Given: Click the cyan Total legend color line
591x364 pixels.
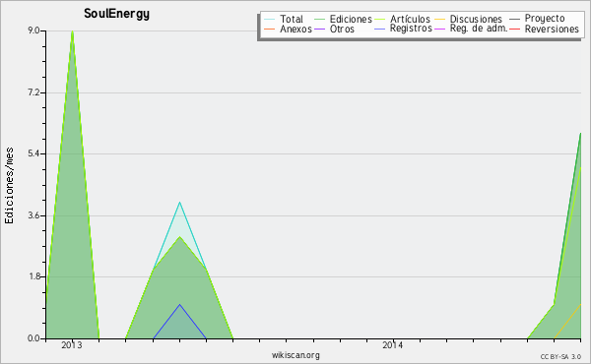Looking at the screenshot, I should 270,20.
